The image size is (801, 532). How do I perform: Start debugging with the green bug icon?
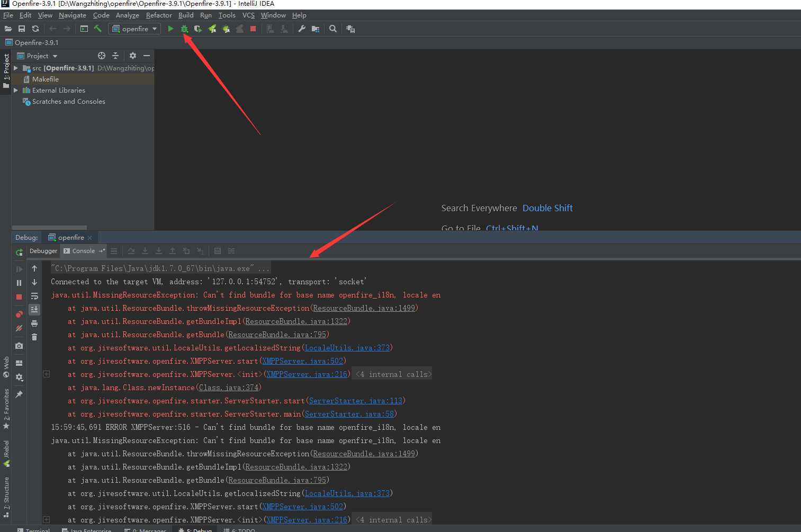pyautogui.click(x=184, y=29)
